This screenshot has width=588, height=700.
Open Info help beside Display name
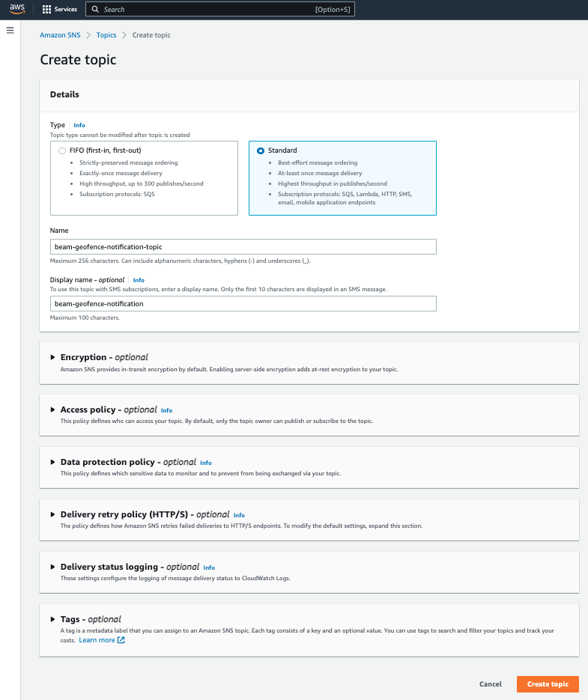(139, 280)
